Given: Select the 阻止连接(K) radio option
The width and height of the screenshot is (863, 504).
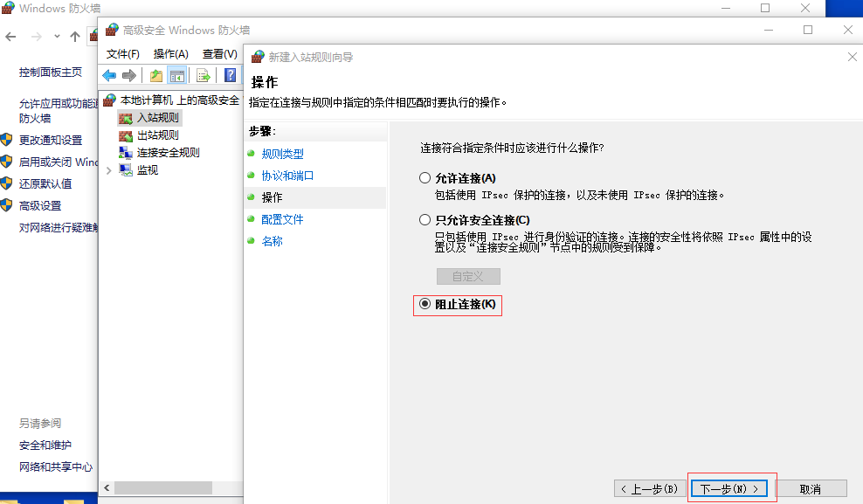Looking at the screenshot, I should click(x=424, y=306).
